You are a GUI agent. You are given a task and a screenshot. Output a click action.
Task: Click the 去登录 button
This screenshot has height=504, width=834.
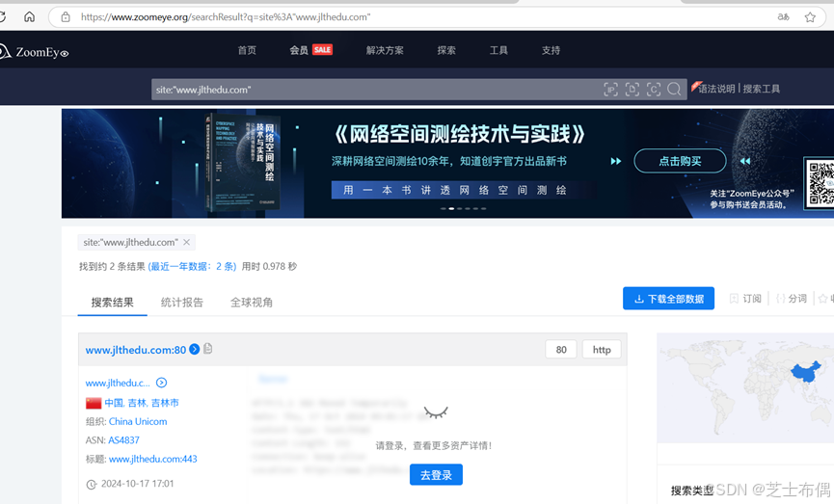click(436, 475)
